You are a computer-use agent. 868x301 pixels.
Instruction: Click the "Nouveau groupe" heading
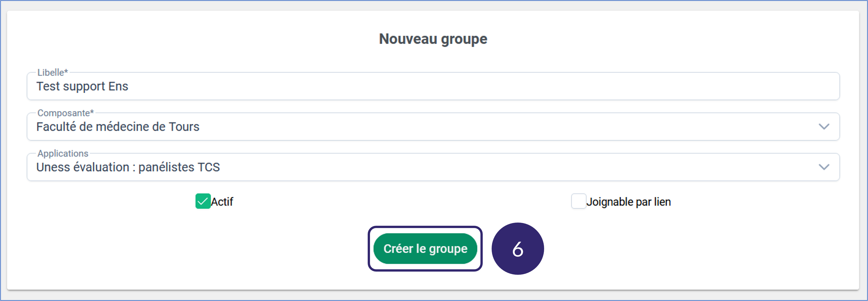point(433,39)
